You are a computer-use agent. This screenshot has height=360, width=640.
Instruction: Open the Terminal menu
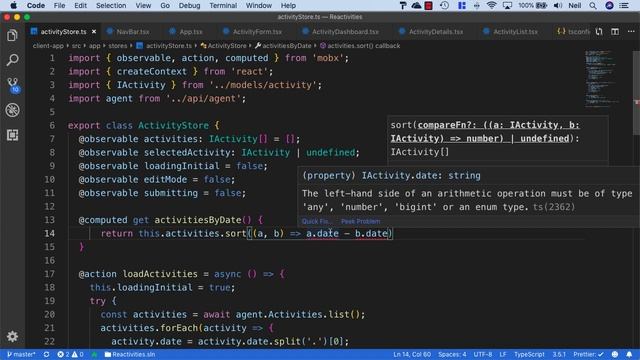pyautogui.click(x=223, y=5)
